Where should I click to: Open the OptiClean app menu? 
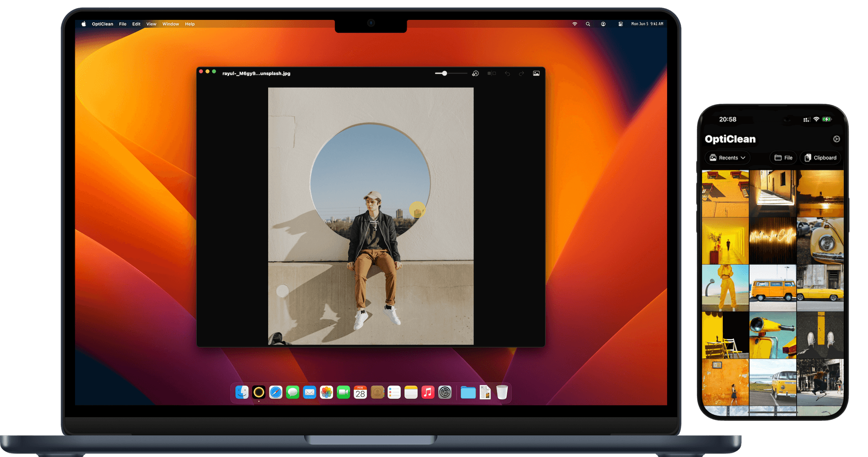point(103,24)
